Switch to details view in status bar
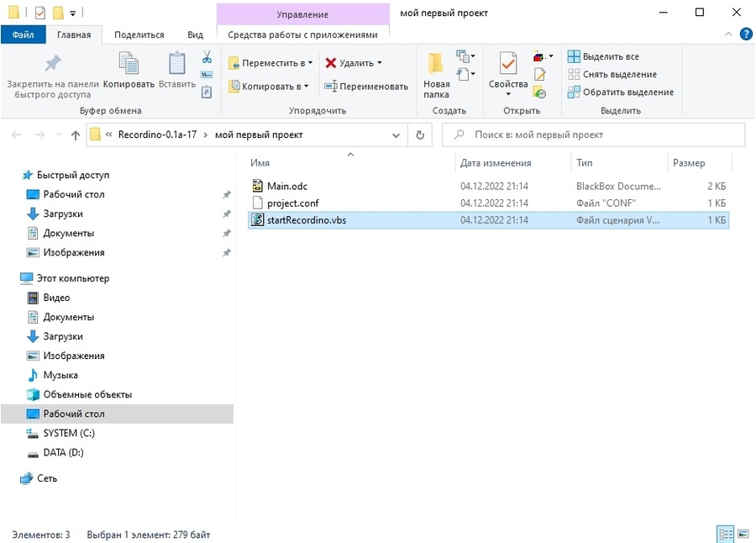 [x=725, y=534]
